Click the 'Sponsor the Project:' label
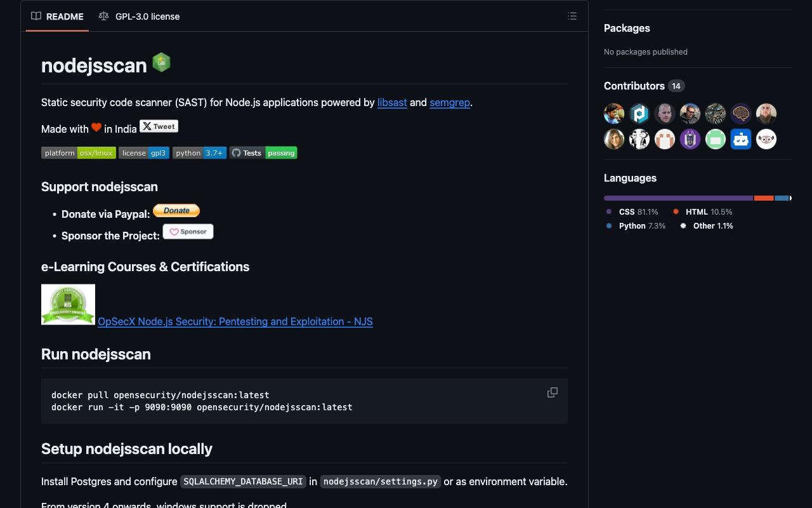 (110, 236)
